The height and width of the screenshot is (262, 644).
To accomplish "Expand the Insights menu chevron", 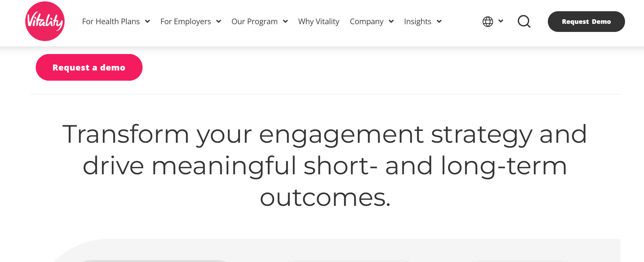I will tap(439, 21).
